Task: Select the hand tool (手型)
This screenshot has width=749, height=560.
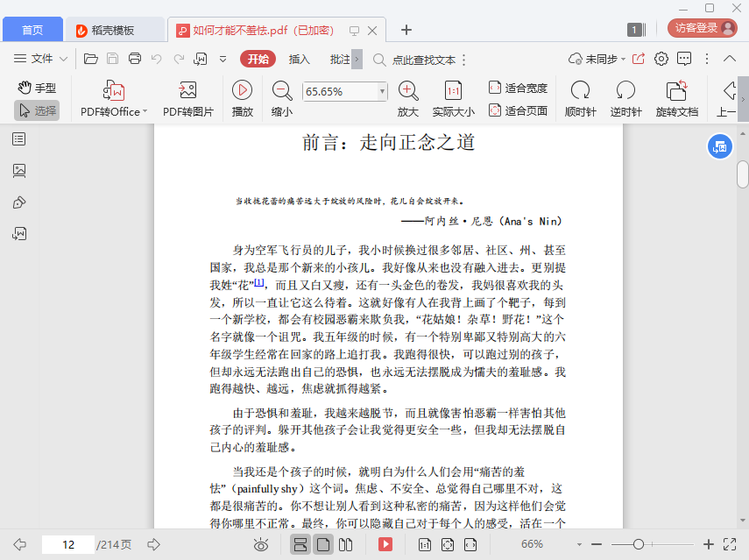Action: tap(38, 88)
